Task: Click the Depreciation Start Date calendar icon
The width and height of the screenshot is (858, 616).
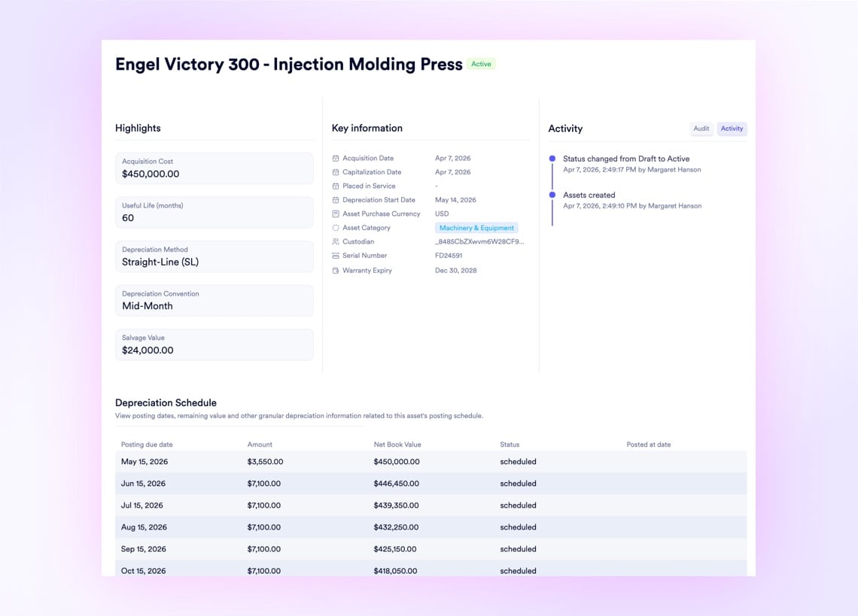Action: (336, 200)
